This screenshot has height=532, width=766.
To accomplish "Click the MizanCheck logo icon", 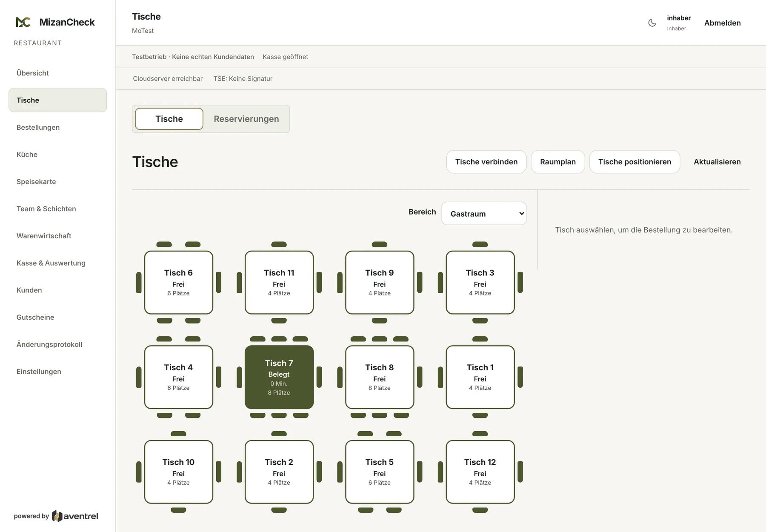I will pos(23,22).
